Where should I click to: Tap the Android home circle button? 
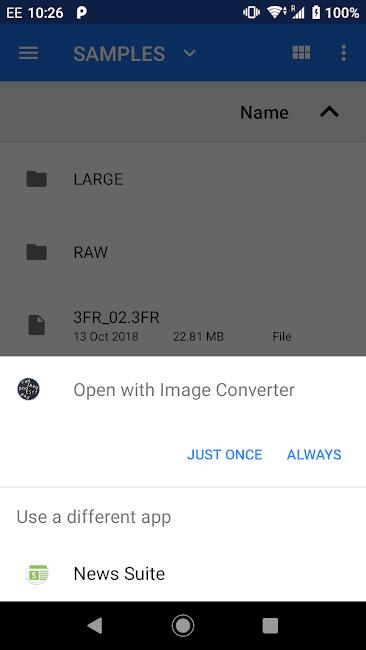(x=183, y=626)
